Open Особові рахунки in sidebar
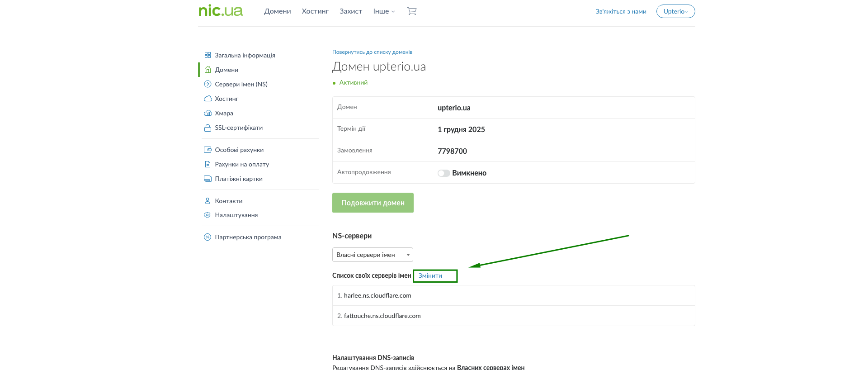The width and height of the screenshot is (868, 370). [x=239, y=150]
